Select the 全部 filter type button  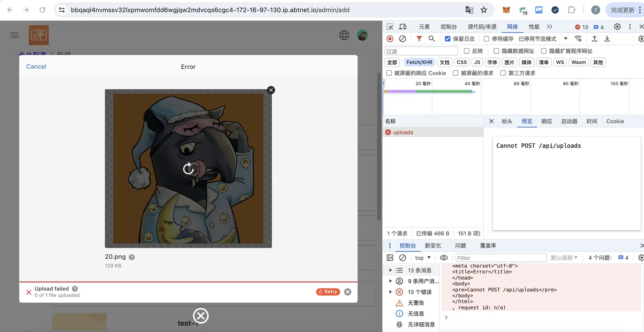pos(392,62)
